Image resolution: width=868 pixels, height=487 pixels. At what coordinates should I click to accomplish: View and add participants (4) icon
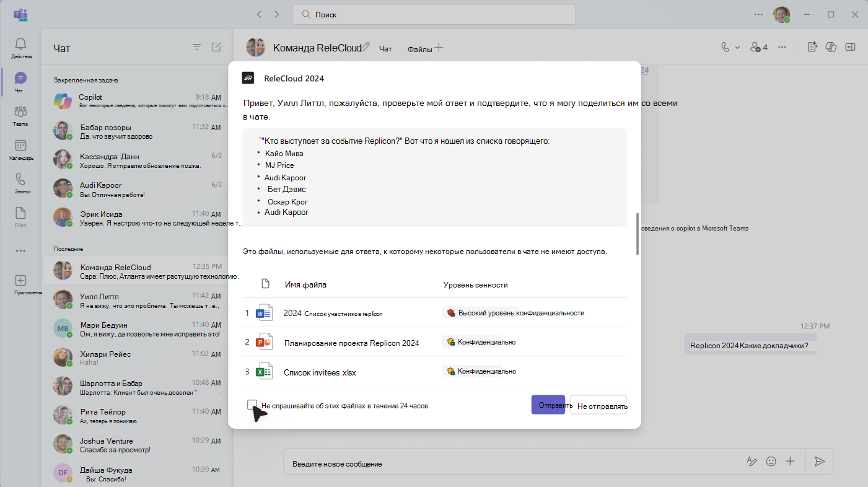759,47
